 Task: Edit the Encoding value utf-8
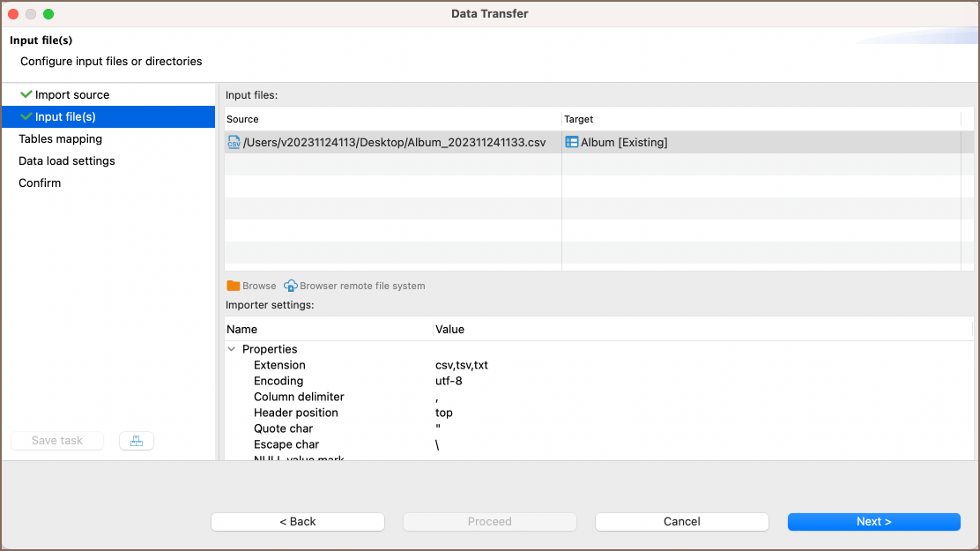click(449, 381)
